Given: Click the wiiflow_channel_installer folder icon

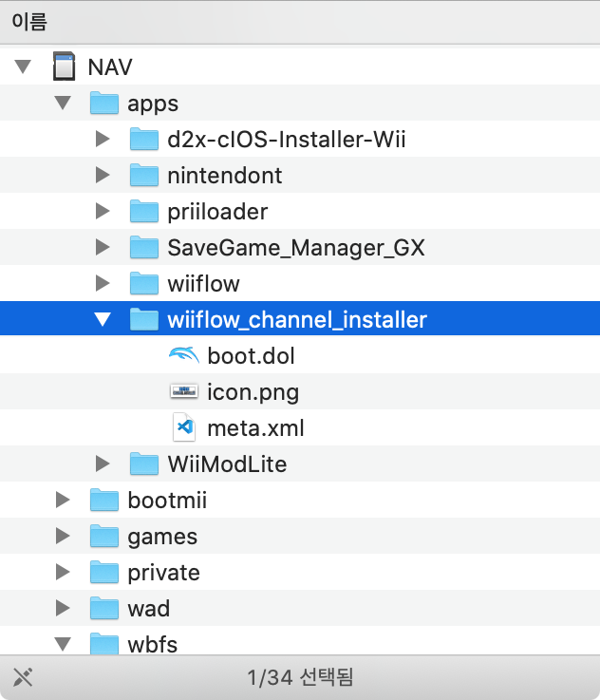Looking at the screenshot, I should click(x=144, y=319).
